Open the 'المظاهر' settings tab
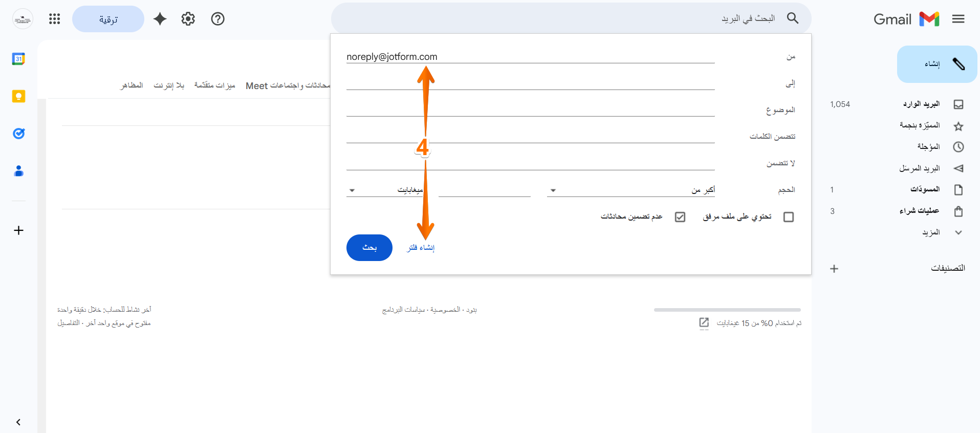The height and width of the screenshot is (433, 980). (x=132, y=85)
